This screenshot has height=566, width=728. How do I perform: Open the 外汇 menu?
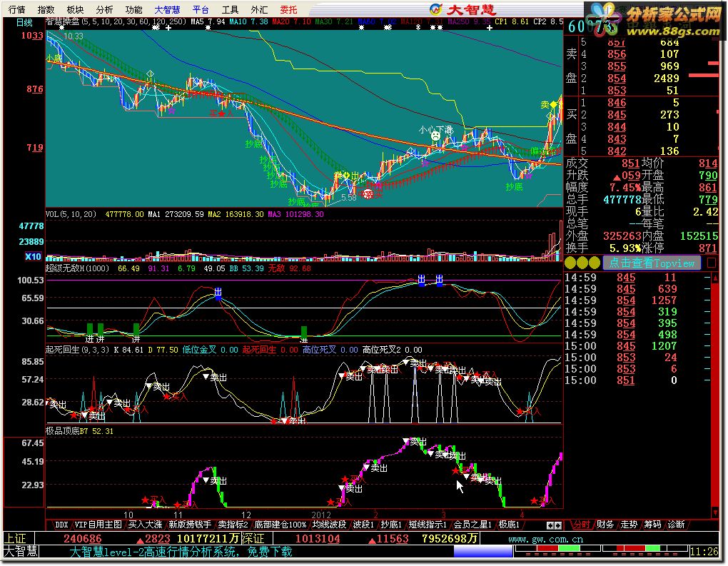pyautogui.click(x=259, y=10)
